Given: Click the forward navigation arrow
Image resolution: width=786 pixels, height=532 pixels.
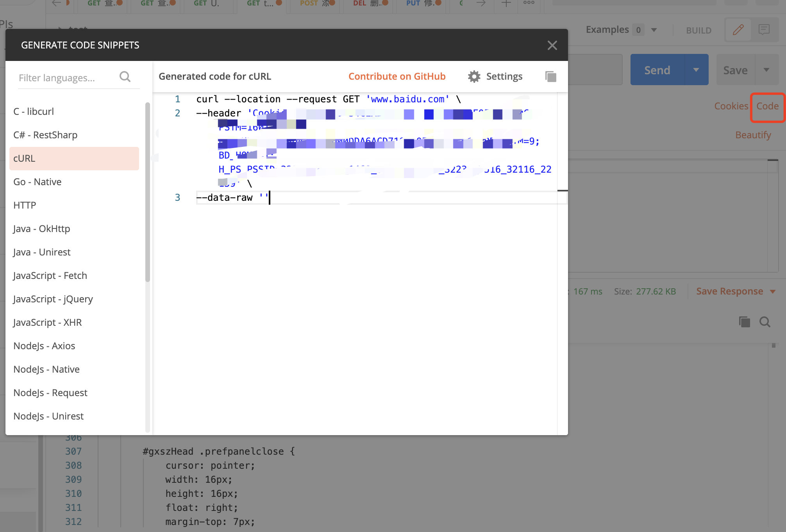Looking at the screenshot, I should 481,3.
